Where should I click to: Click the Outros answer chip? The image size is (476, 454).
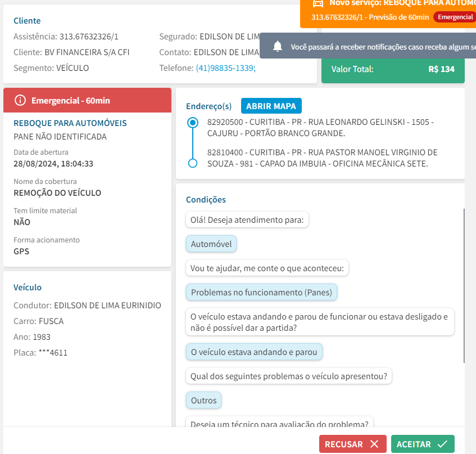point(203,400)
